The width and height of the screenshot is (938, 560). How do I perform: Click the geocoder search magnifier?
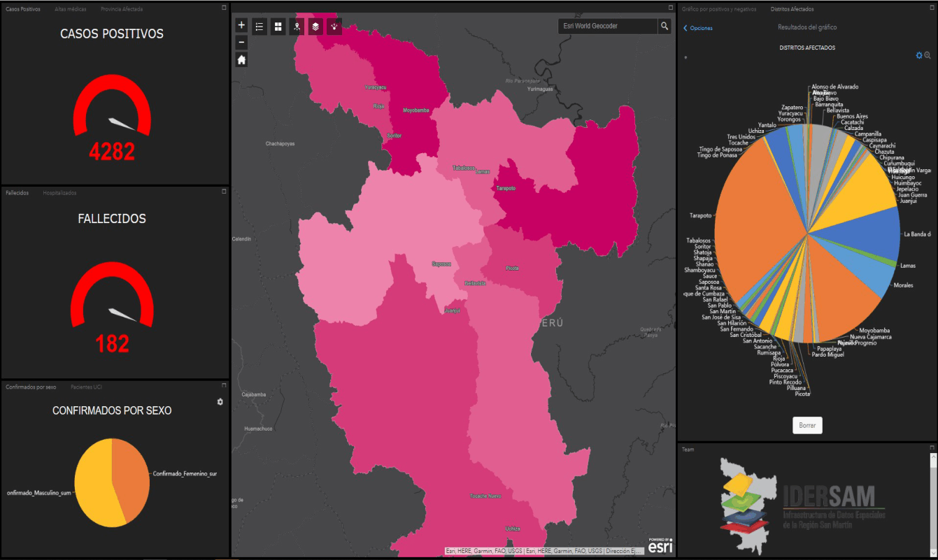[x=664, y=27]
